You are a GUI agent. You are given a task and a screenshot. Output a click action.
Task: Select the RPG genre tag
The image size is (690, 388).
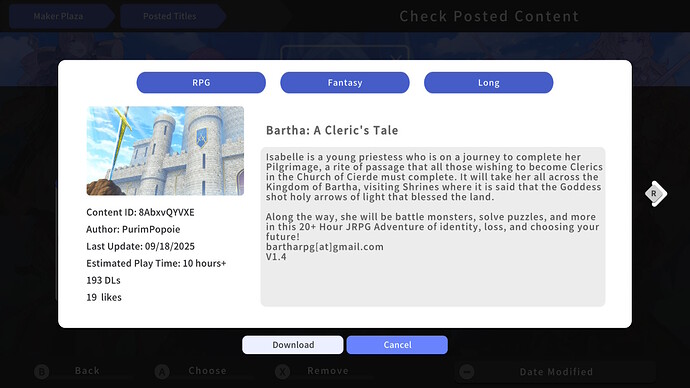coord(201,83)
